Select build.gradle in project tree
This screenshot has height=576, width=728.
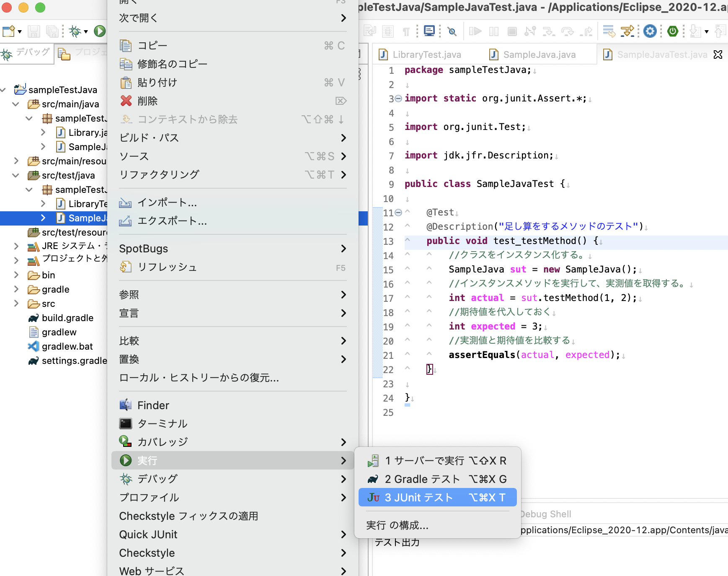pyautogui.click(x=67, y=318)
